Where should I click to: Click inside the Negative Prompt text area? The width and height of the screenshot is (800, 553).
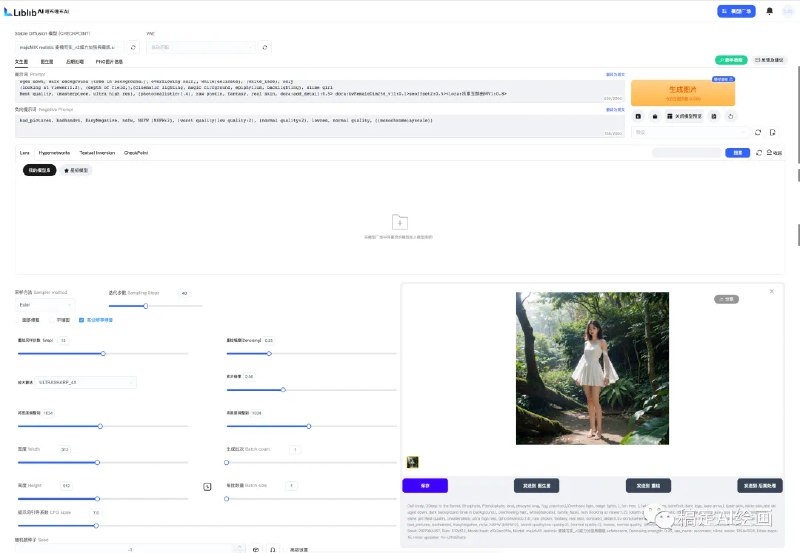pyautogui.click(x=320, y=126)
